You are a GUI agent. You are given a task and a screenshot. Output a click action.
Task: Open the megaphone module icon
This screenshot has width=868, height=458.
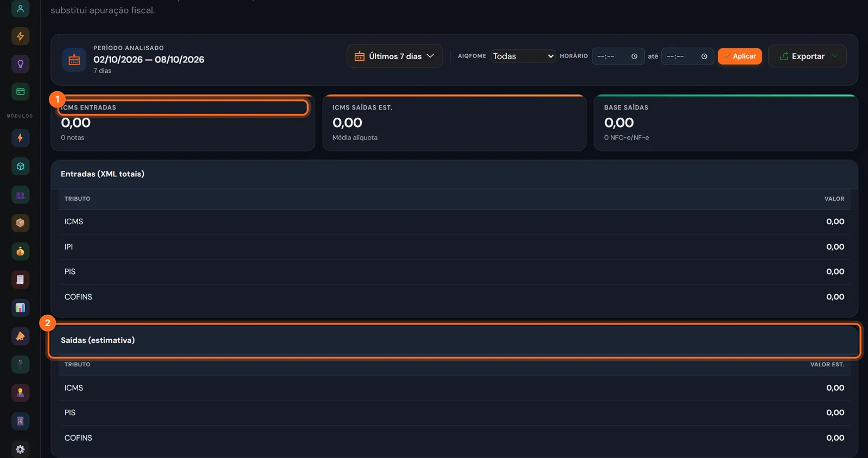(x=20, y=336)
